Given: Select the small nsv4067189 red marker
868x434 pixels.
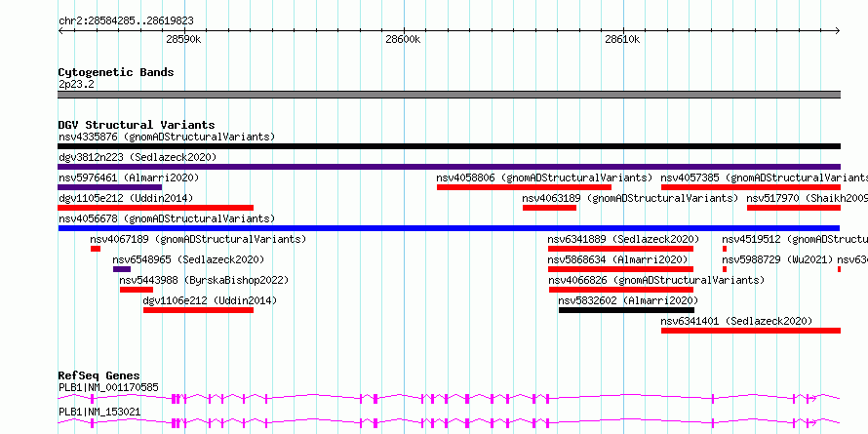Looking at the screenshot, I should 96,249.
